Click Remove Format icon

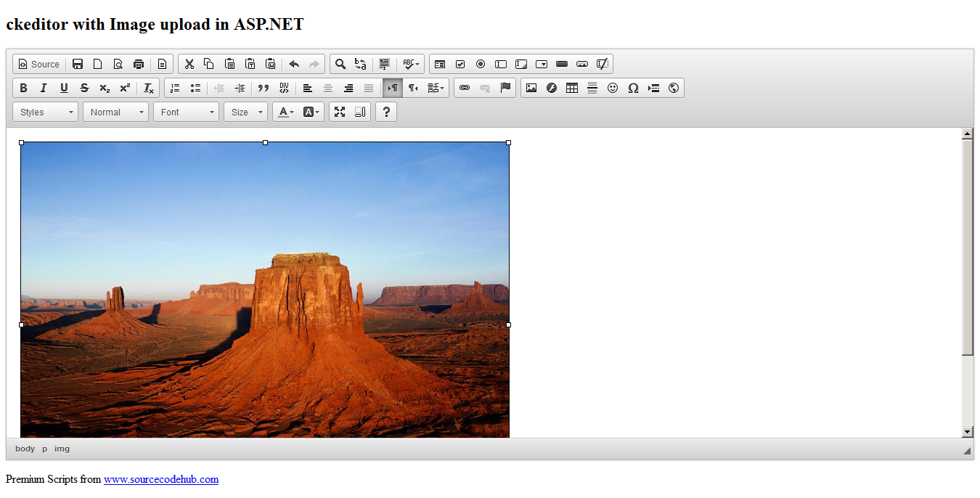point(149,88)
